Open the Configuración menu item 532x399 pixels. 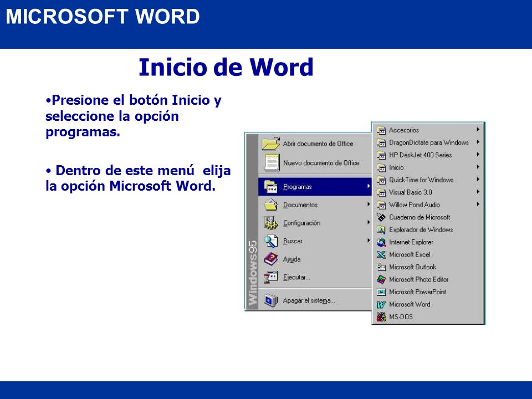315,223
